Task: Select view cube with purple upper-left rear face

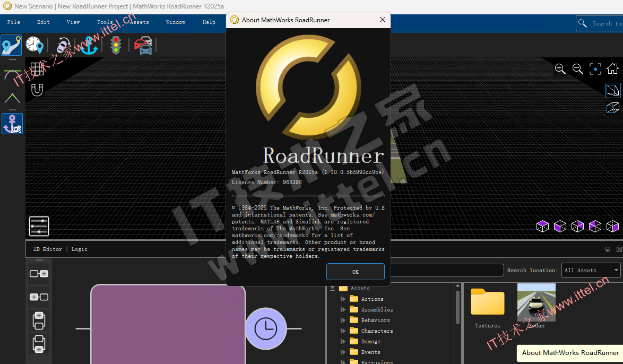Action: 595,227
